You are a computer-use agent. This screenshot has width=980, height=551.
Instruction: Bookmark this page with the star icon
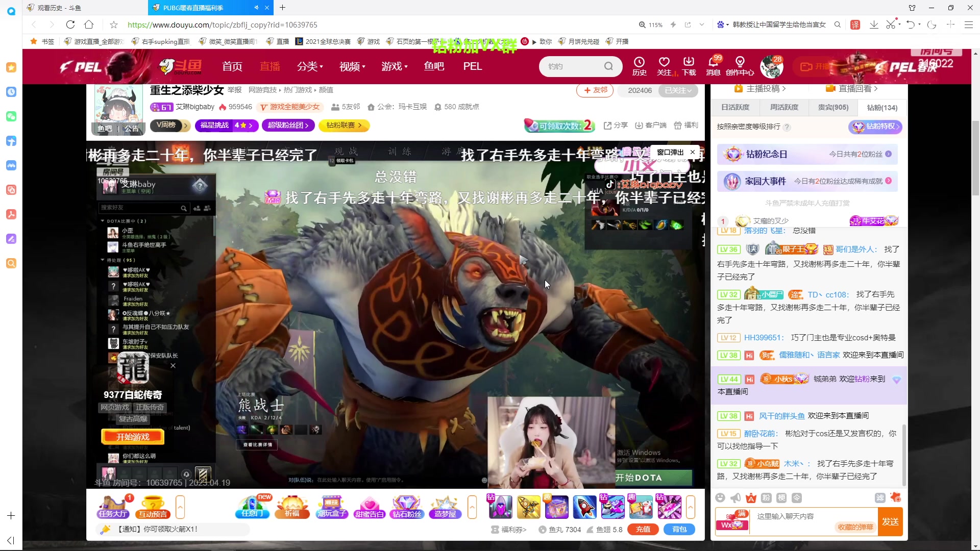(x=114, y=24)
